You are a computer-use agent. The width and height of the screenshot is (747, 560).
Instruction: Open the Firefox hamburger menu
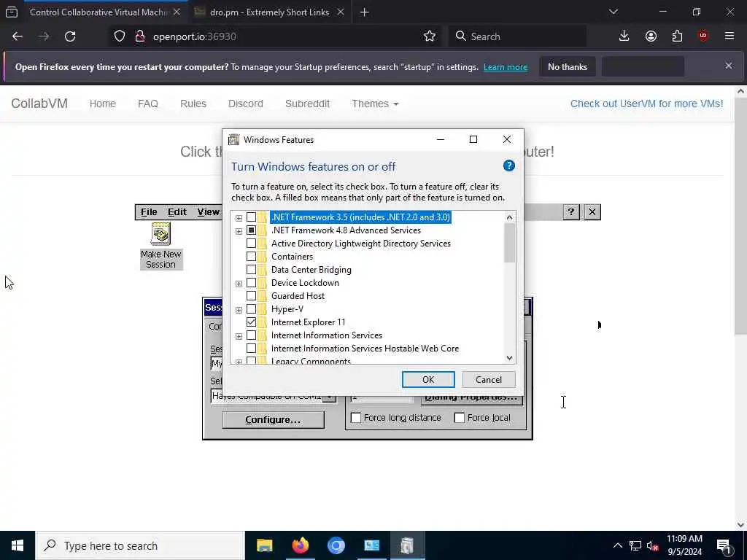729,36
